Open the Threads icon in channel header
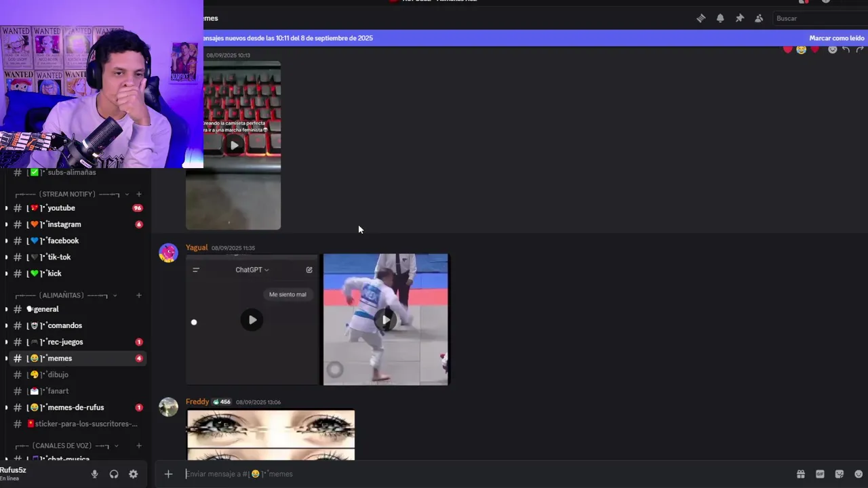868x488 pixels. coord(701,18)
